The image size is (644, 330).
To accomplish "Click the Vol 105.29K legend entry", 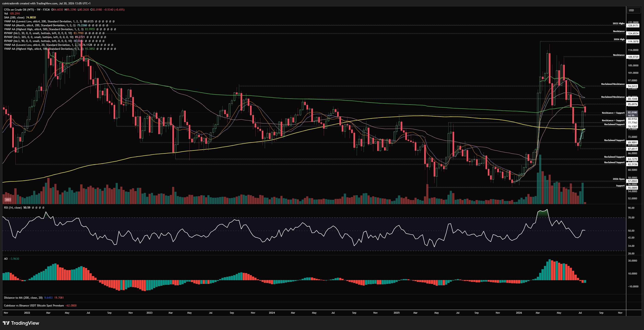I will (x=12, y=14).
